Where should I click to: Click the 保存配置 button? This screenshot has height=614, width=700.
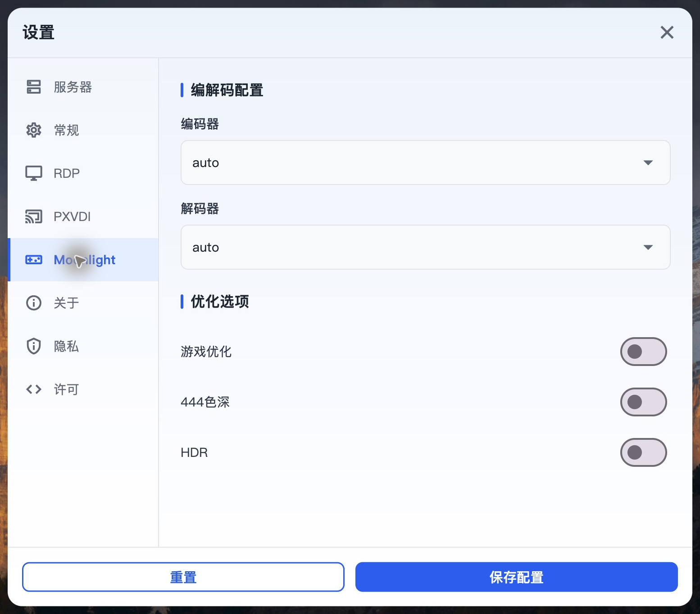pyautogui.click(x=517, y=577)
